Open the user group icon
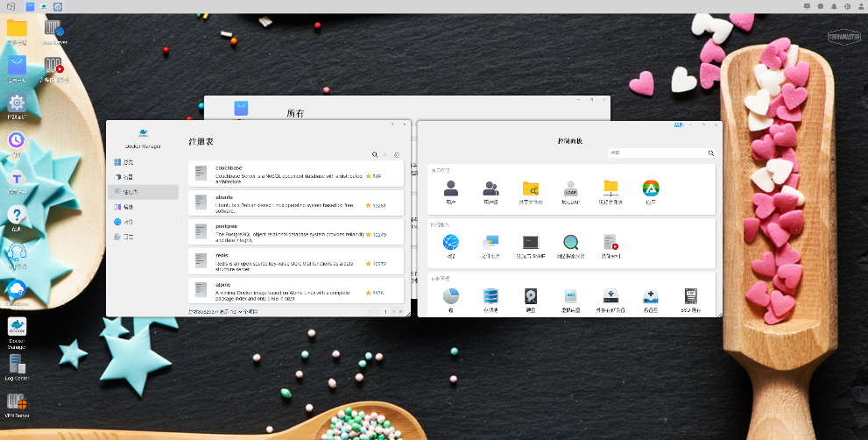Viewport: 868px width, 440px height. click(x=490, y=188)
